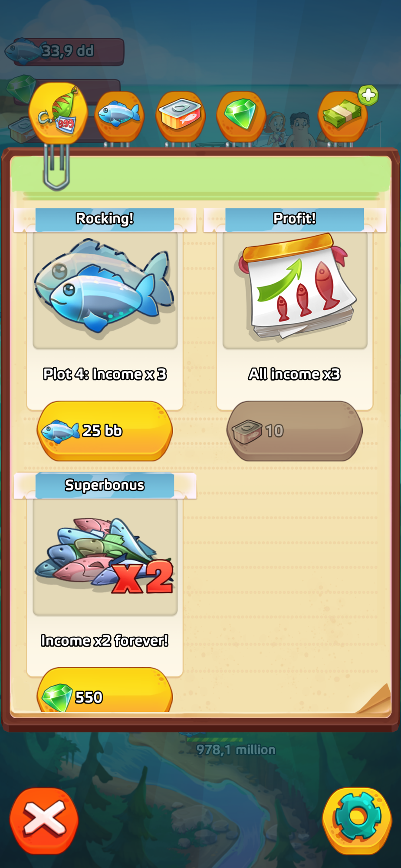Viewport: 401px width, 868px height.
Task: Tap the Superbonus x2 fish pile image
Action: (x=105, y=556)
